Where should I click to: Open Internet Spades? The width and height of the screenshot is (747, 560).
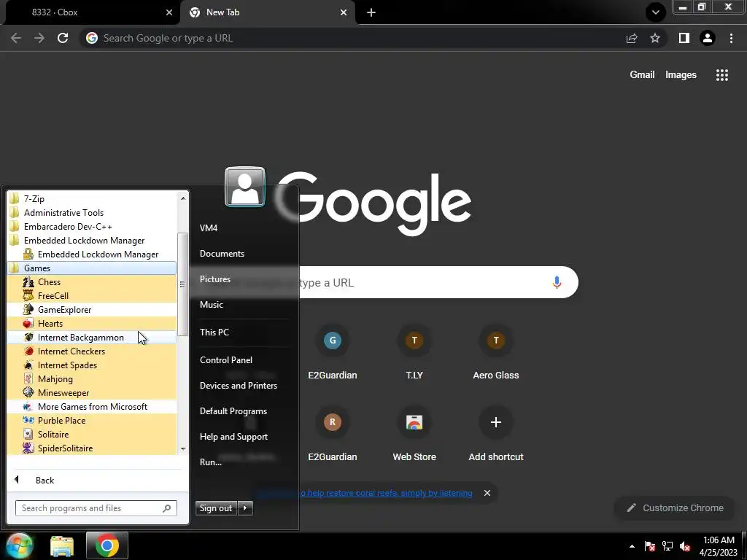pos(92,365)
